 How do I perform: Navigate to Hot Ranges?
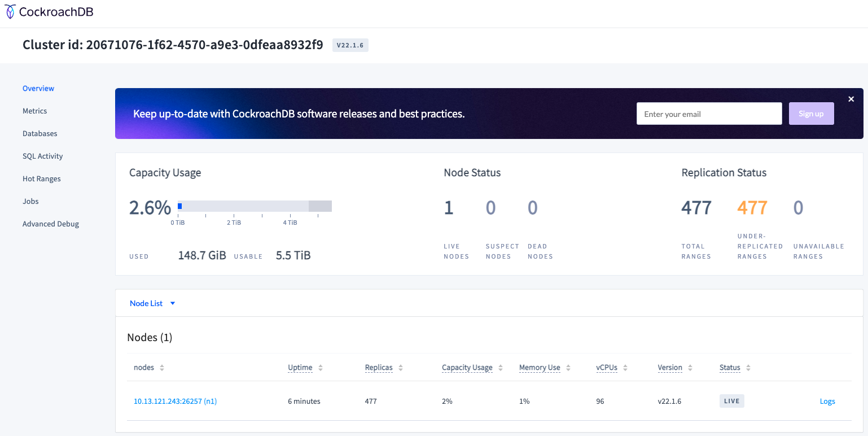click(x=42, y=178)
